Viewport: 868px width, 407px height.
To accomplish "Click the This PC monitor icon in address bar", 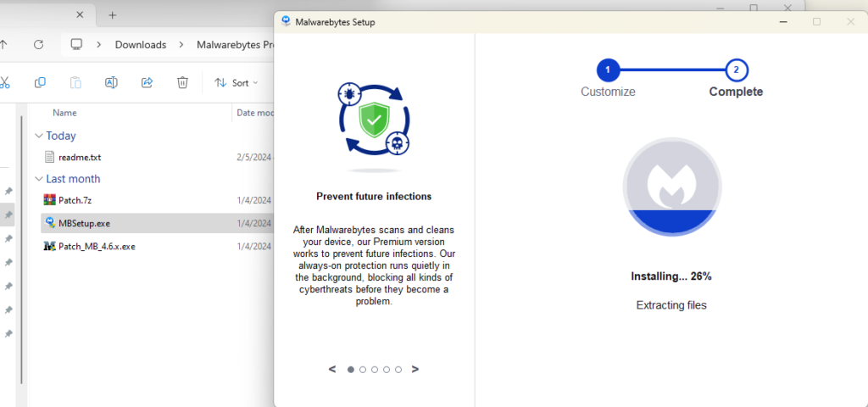I will 77,44.
